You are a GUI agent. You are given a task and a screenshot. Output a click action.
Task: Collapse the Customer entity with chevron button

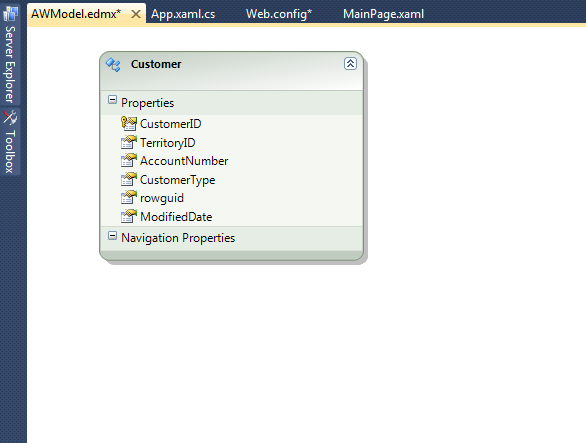(x=350, y=64)
